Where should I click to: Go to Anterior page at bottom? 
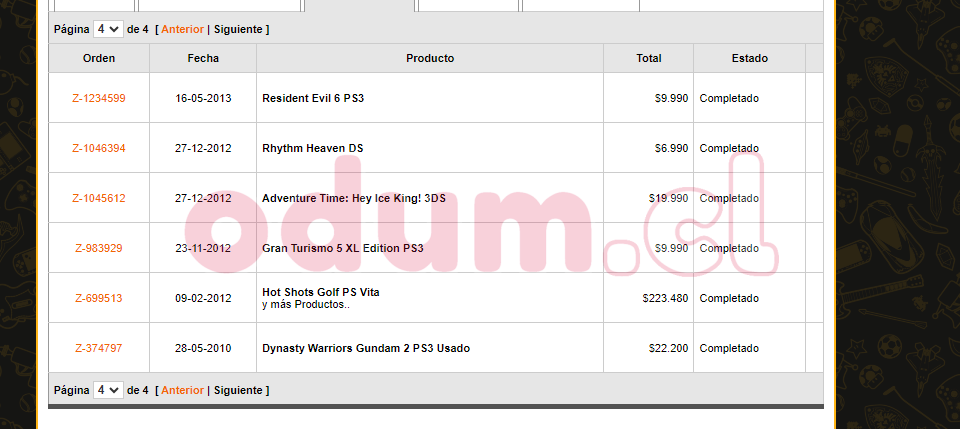[x=182, y=390]
